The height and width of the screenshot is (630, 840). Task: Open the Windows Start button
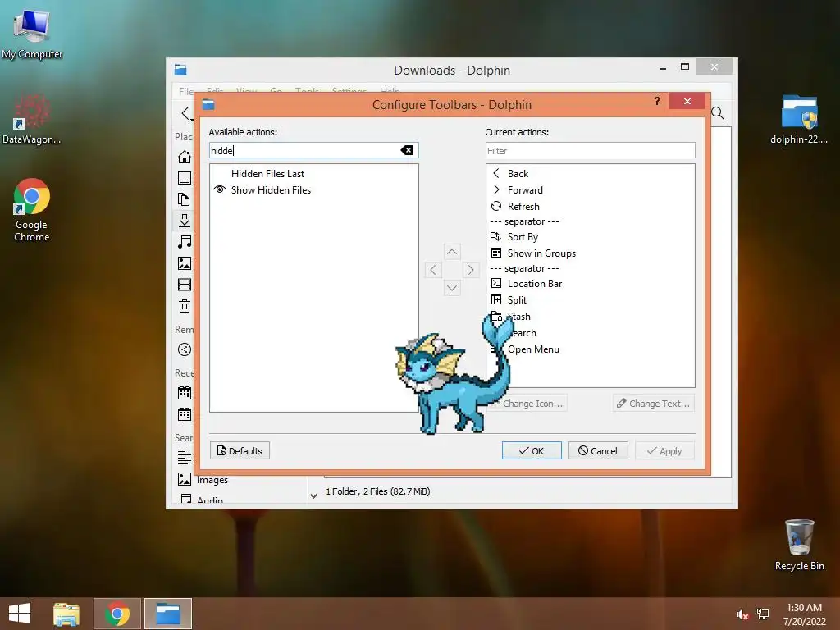(20, 614)
